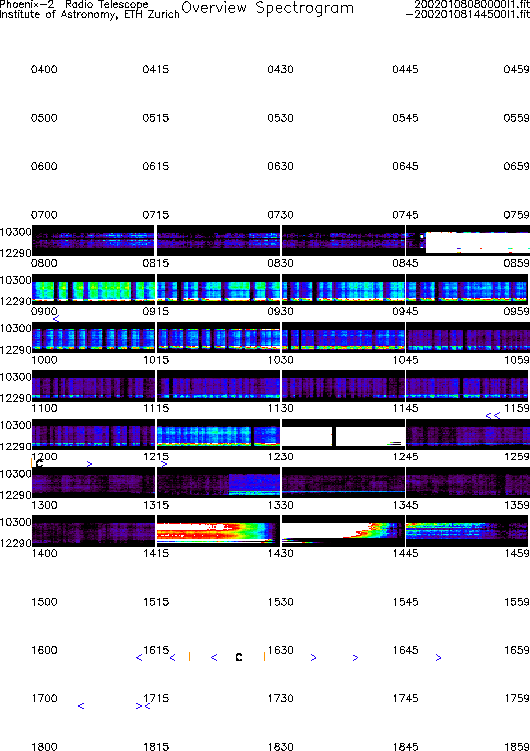Select the spectrogram panel from 0915 to 0930
The width and height of the screenshot is (530, 751).
(x=218, y=337)
